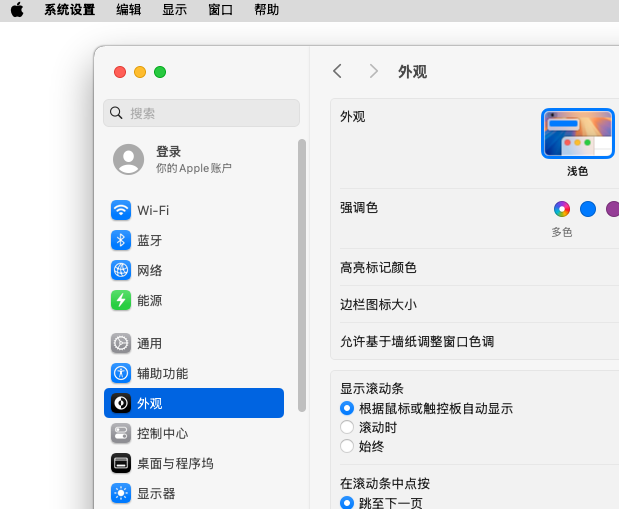Click the 高亮标记颜色 label
The height and width of the screenshot is (509, 619).
(x=378, y=267)
